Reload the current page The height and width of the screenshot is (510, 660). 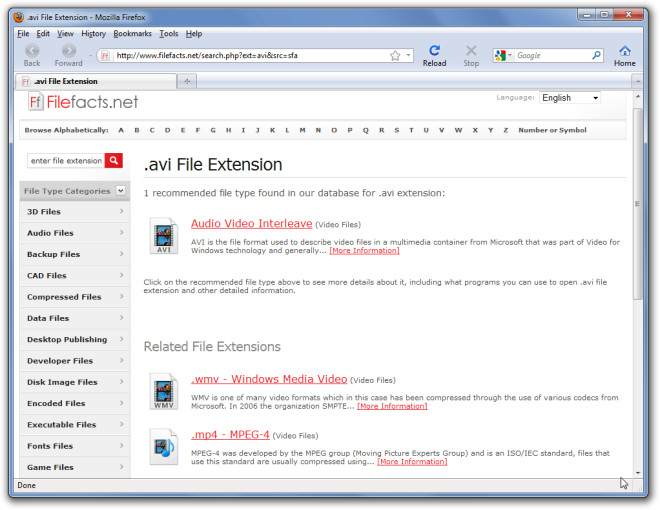point(434,51)
